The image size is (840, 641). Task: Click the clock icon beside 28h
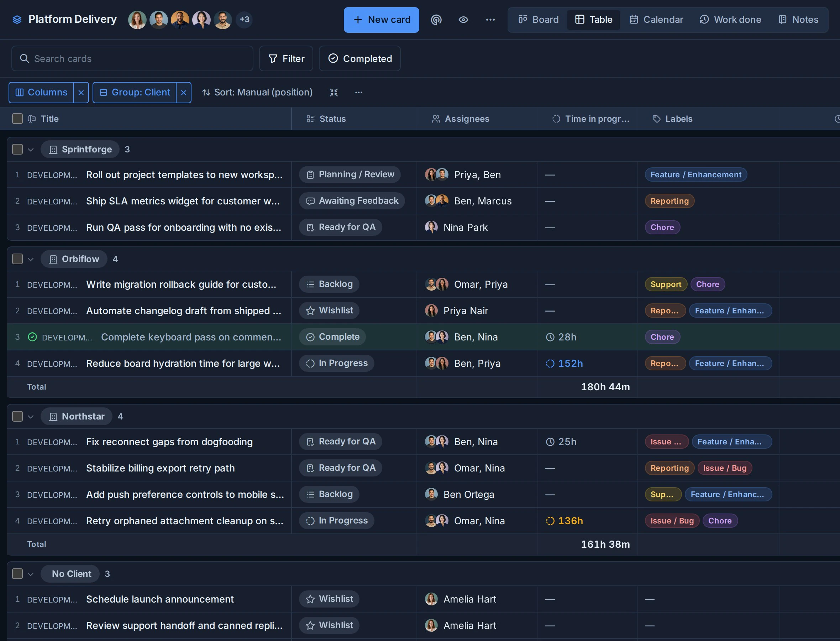pyautogui.click(x=550, y=337)
